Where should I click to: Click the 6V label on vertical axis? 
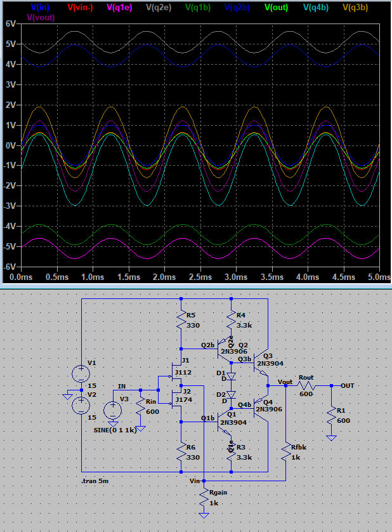[10, 23]
